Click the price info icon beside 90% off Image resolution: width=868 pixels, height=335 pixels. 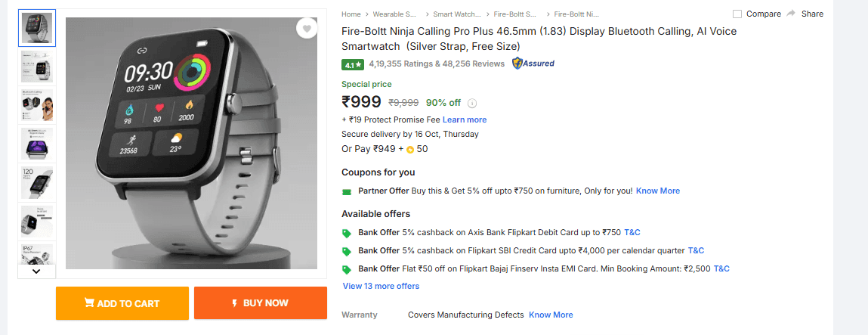pyautogui.click(x=473, y=104)
